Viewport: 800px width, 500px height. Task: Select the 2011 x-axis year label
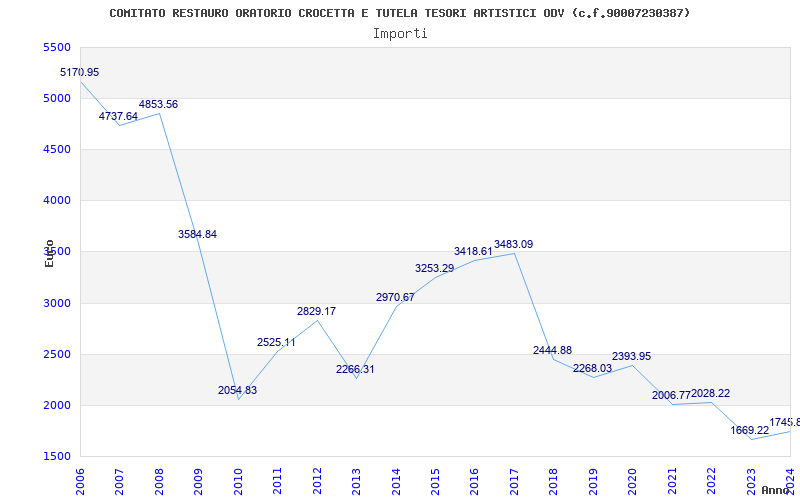point(277,481)
